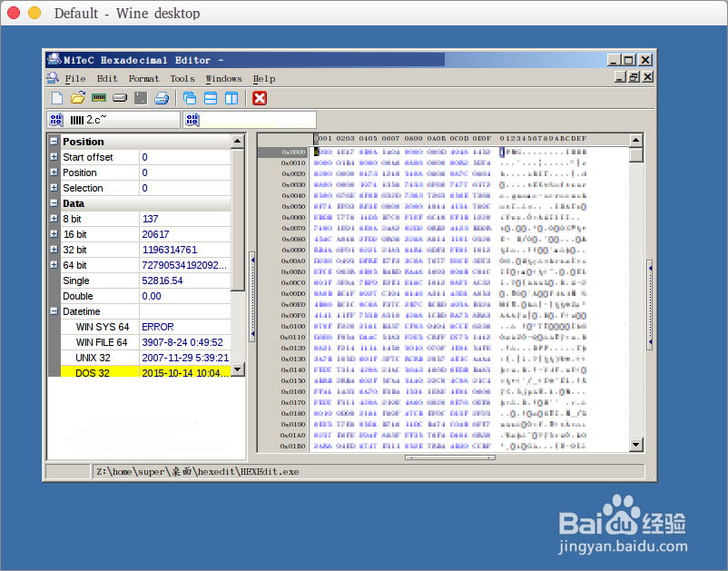728x571 pixels.
Task: Select the highlighted DOS 32 row
Action: [145, 372]
